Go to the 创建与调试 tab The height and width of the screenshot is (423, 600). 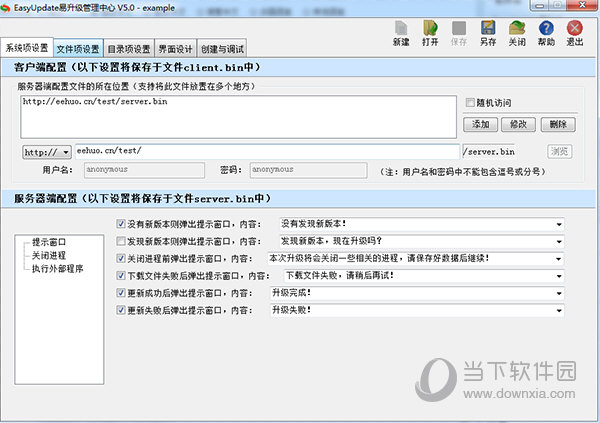(x=222, y=49)
